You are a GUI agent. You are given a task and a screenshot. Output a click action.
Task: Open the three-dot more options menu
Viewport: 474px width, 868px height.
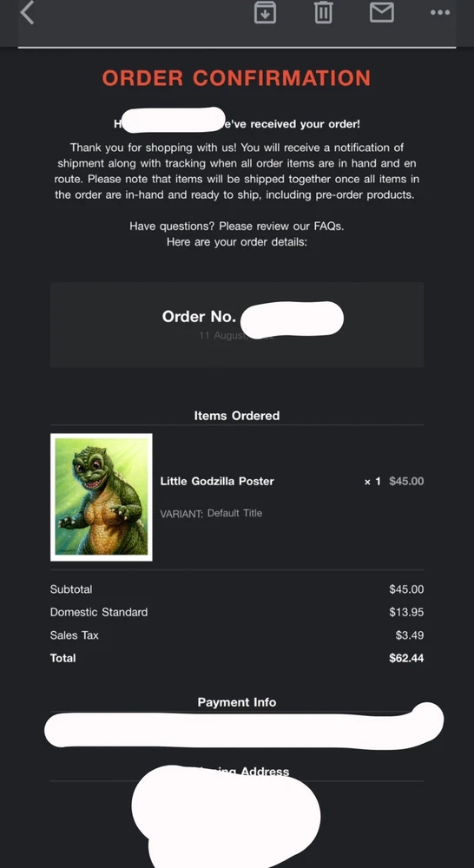(x=440, y=12)
